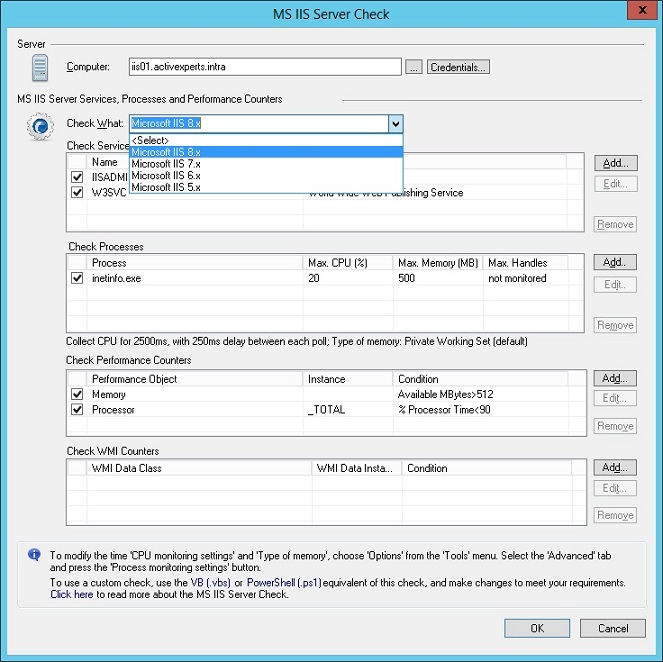Click the browse (...) button next to Computer
The height and width of the screenshot is (662, 663).
(x=414, y=67)
